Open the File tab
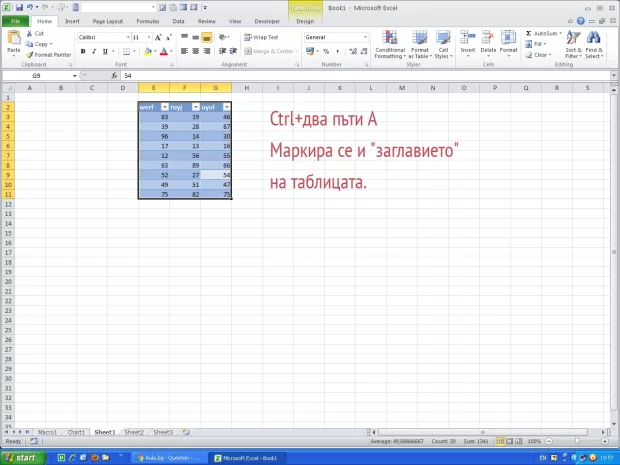This screenshot has height=465, width=620. pyautogui.click(x=15, y=21)
